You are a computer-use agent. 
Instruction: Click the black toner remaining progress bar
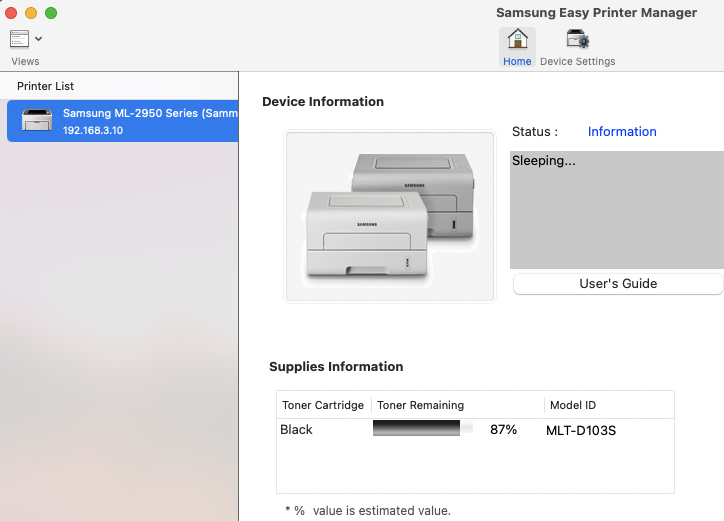pyautogui.click(x=422, y=428)
